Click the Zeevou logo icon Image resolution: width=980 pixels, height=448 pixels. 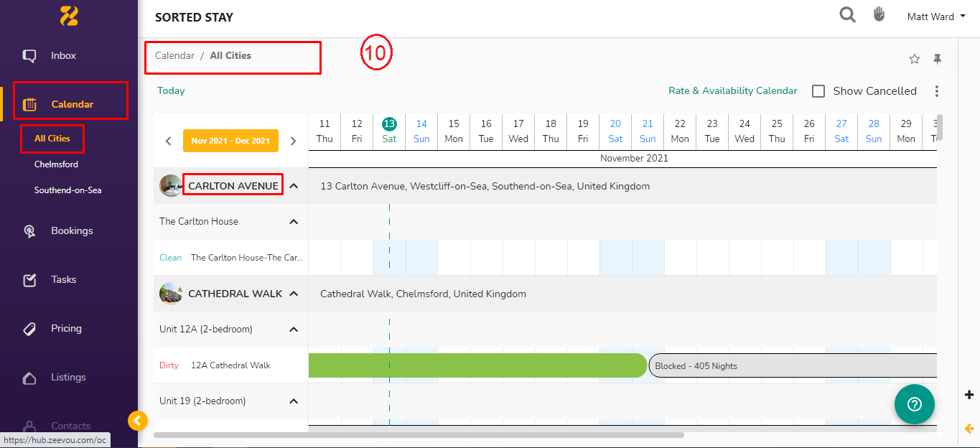coord(69,15)
